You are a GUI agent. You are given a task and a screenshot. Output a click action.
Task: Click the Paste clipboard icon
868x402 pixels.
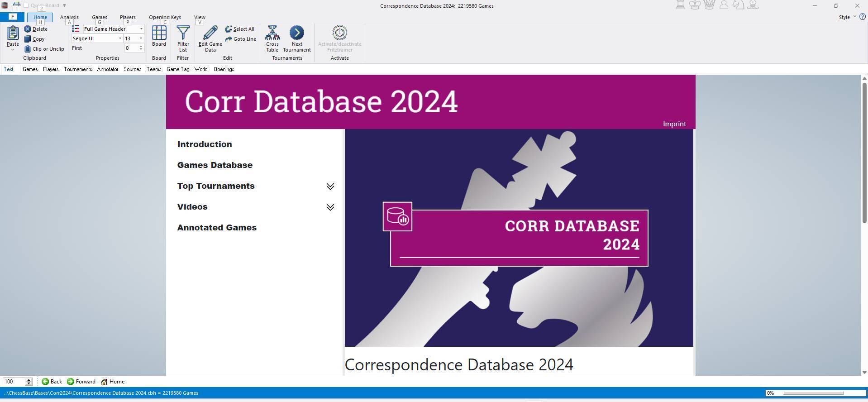coord(13,33)
